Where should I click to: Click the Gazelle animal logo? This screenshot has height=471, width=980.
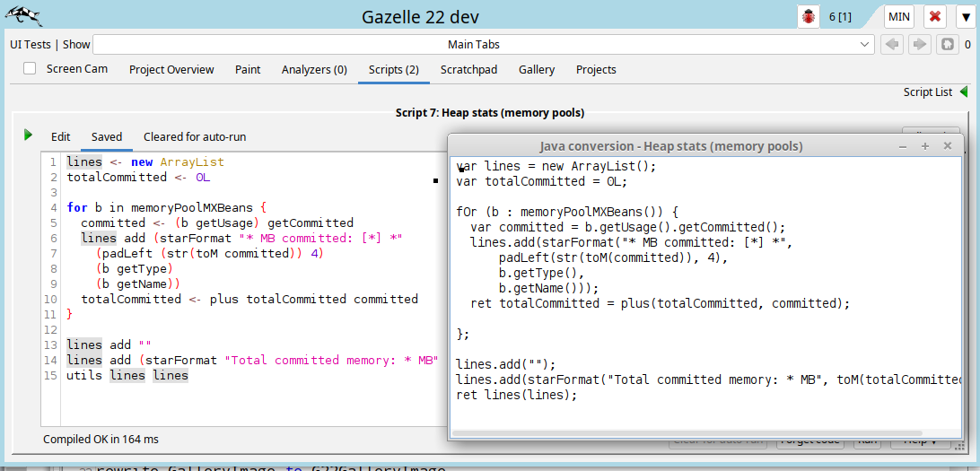[22, 15]
